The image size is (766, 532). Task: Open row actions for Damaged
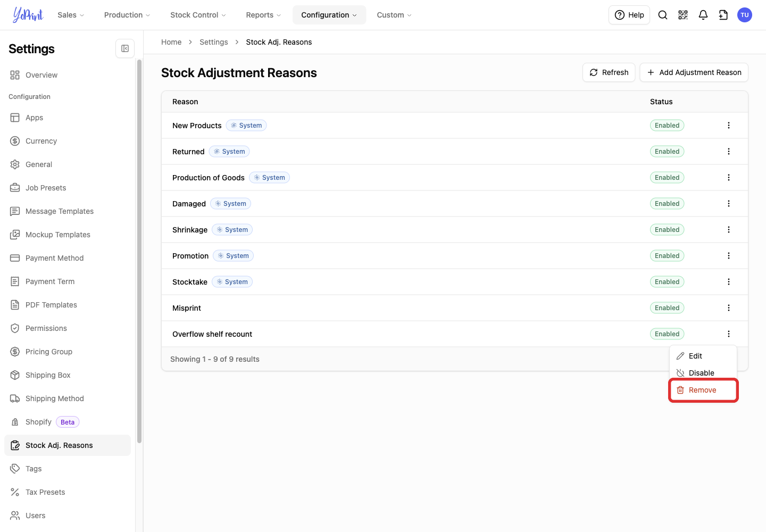pos(729,204)
